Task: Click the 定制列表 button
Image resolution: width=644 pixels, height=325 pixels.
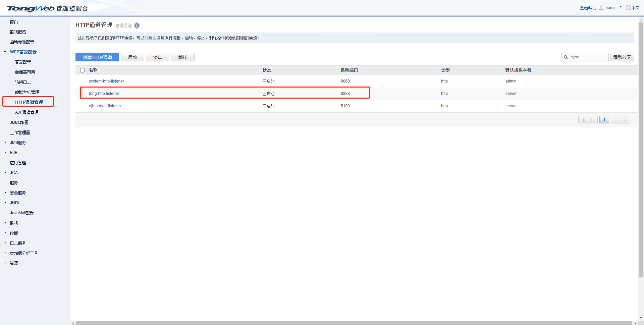Action: point(622,57)
